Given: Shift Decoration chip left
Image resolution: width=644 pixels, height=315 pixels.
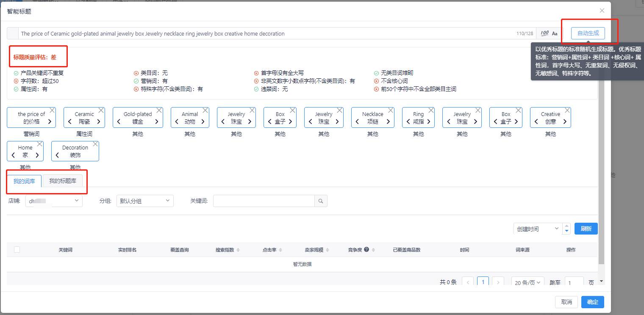Looking at the screenshot, I should click(58, 155).
